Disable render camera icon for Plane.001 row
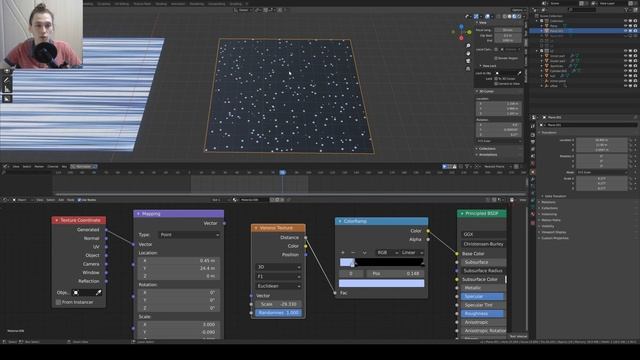Screen dimensions: 640x360 [635, 31]
